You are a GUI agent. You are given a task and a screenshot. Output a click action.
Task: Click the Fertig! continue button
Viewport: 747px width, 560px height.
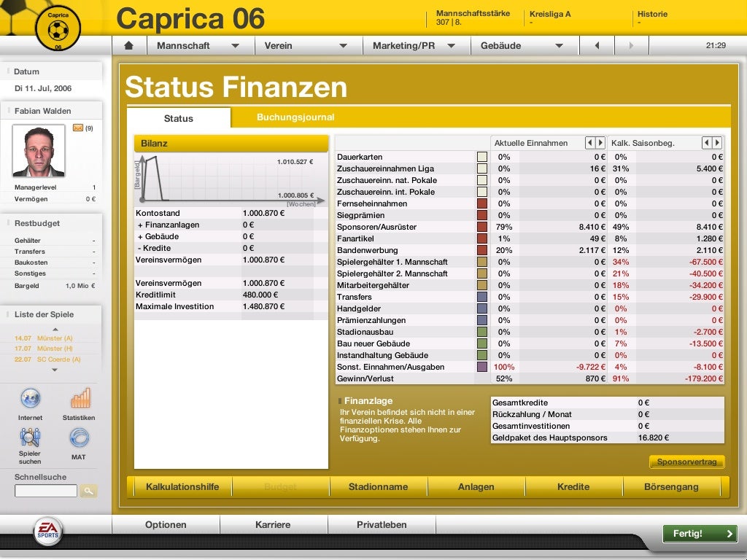click(700, 533)
